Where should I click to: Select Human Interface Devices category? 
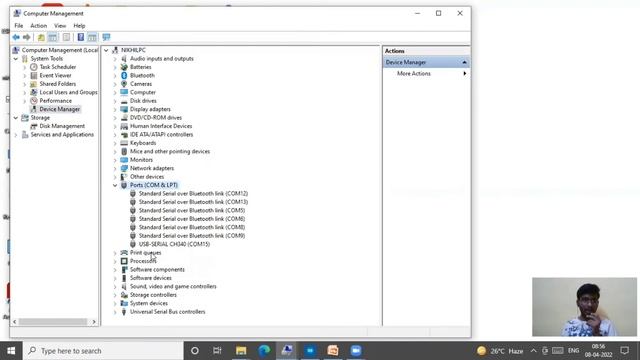(161, 126)
